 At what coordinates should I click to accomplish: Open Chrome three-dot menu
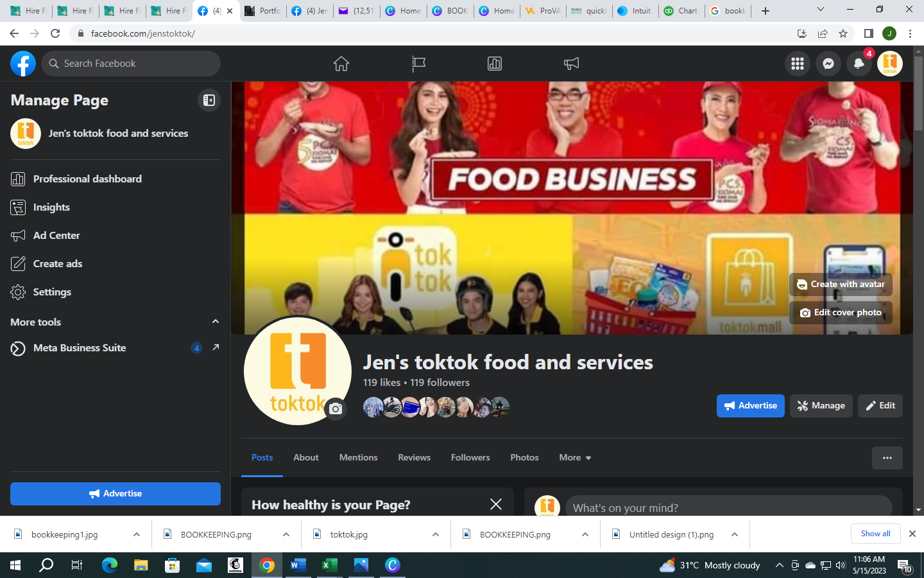pos(910,33)
